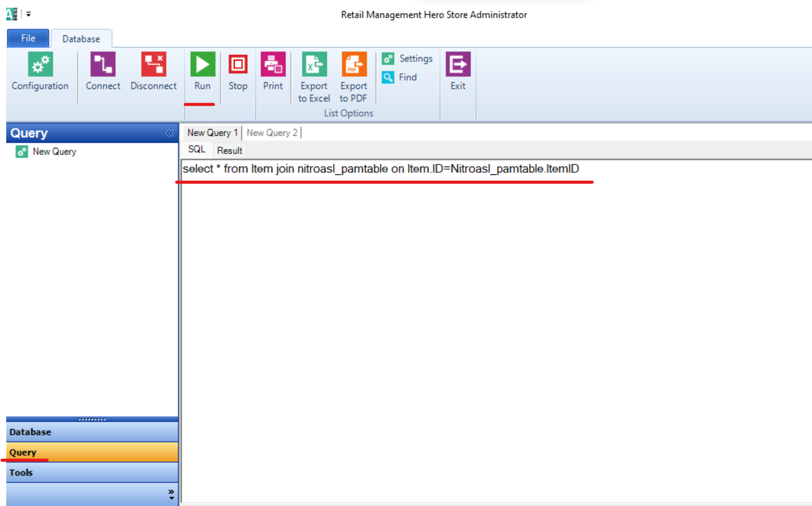Screen dimensions: 812x506
Task: Click the Disconnect database icon
Action: point(154,65)
